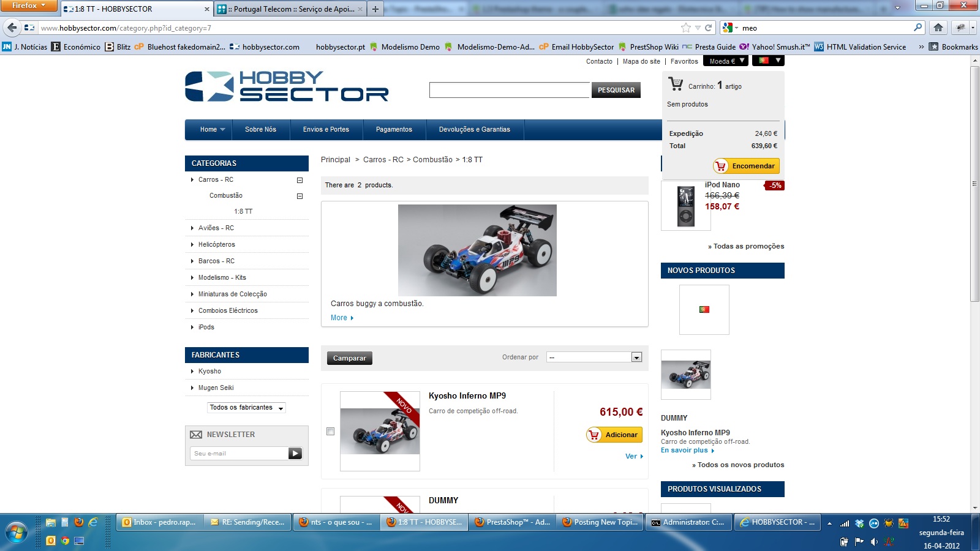The image size is (980, 551).
Task: Click the Hobby Sector logo
Action: (x=287, y=86)
